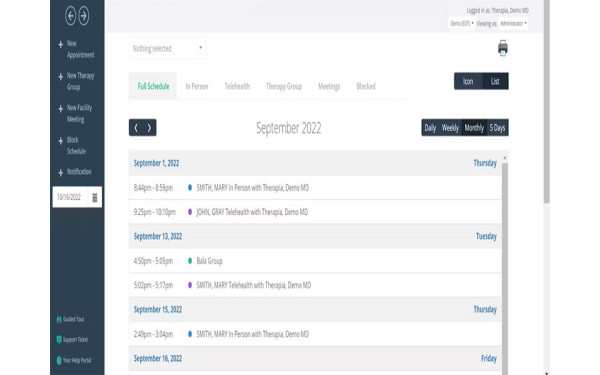Open SMITH, MARY Telehealth 5:02pm appointment
Screen dimensions: 600x375
(x=315, y=285)
